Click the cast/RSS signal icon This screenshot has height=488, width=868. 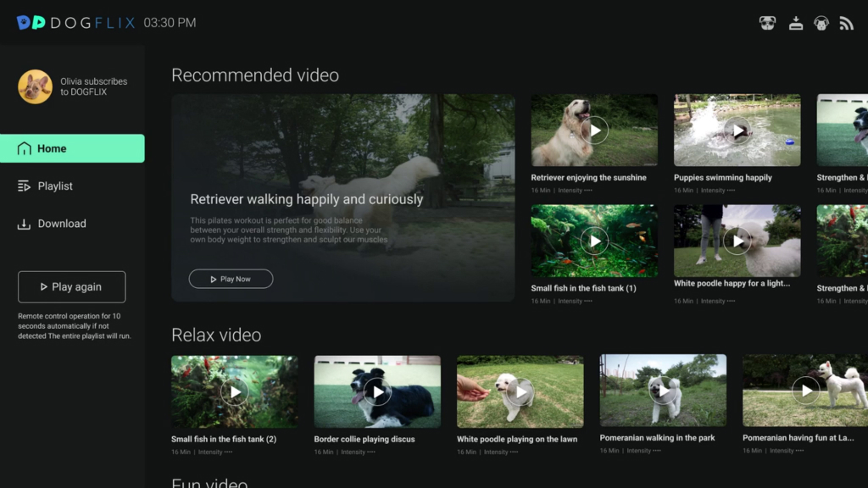click(x=846, y=23)
